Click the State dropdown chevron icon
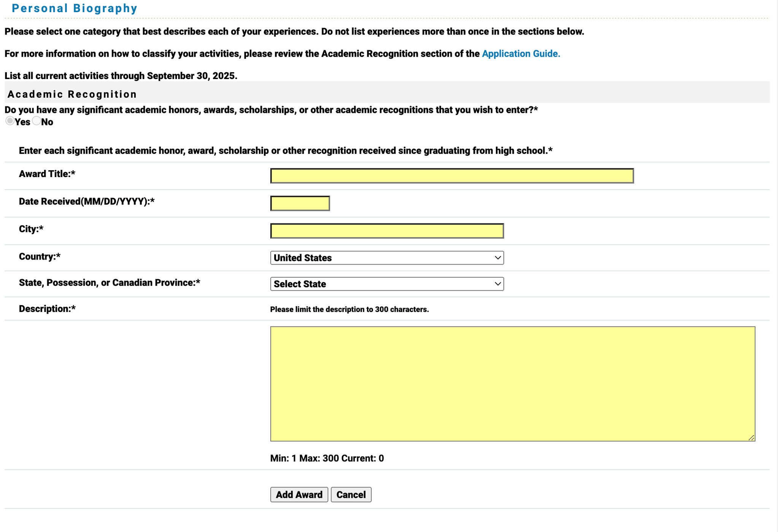778x532 pixels. click(497, 283)
